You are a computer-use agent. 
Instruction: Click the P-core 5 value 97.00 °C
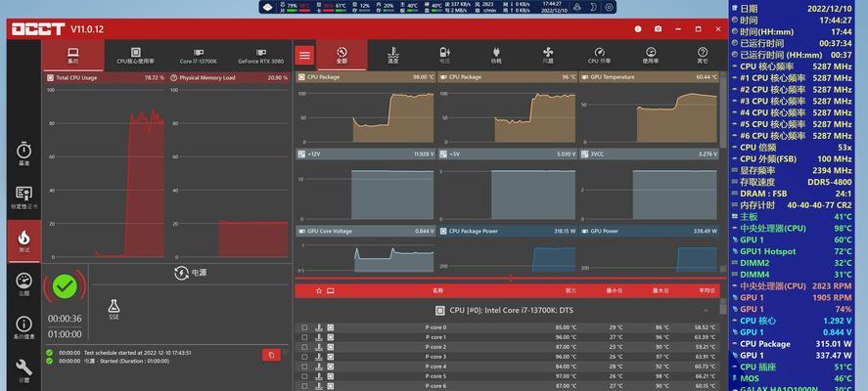click(x=567, y=376)
